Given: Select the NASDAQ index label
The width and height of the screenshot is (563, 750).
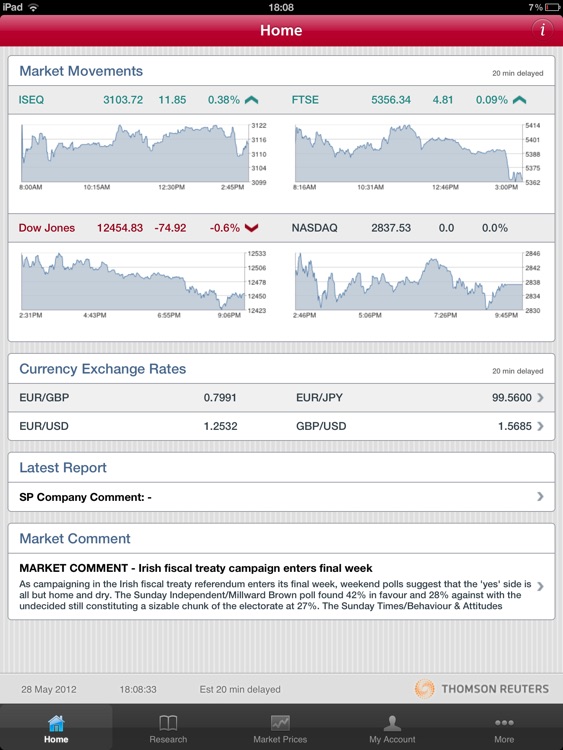Looking at the screenshot, I should pos(314,228).
